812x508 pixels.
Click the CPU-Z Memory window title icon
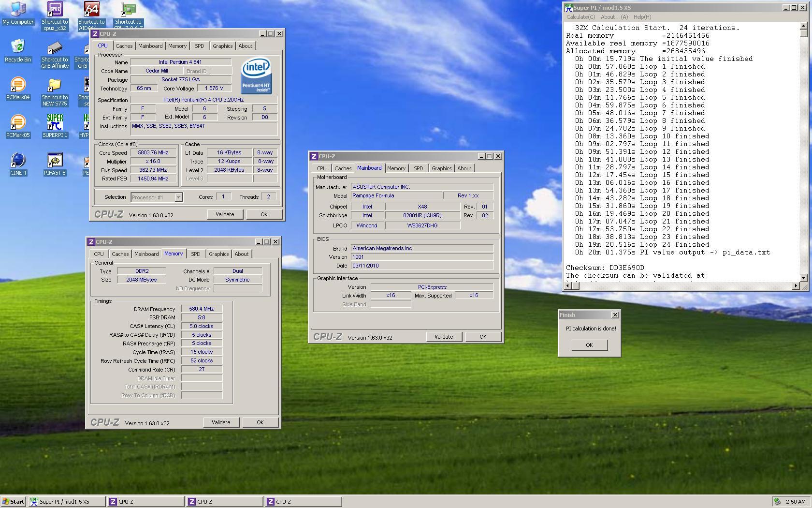point(91,242)
